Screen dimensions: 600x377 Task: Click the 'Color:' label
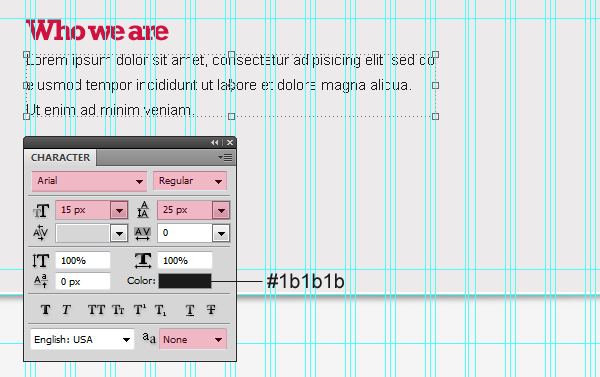[x=141, y=281]
